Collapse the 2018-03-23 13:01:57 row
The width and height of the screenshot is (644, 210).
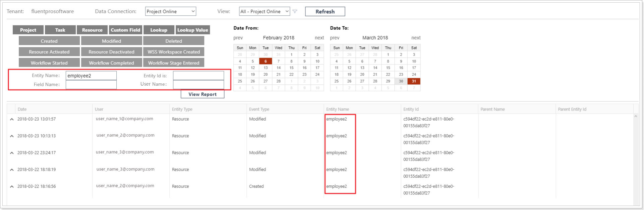pyautogui.click(x=12, y=119)
